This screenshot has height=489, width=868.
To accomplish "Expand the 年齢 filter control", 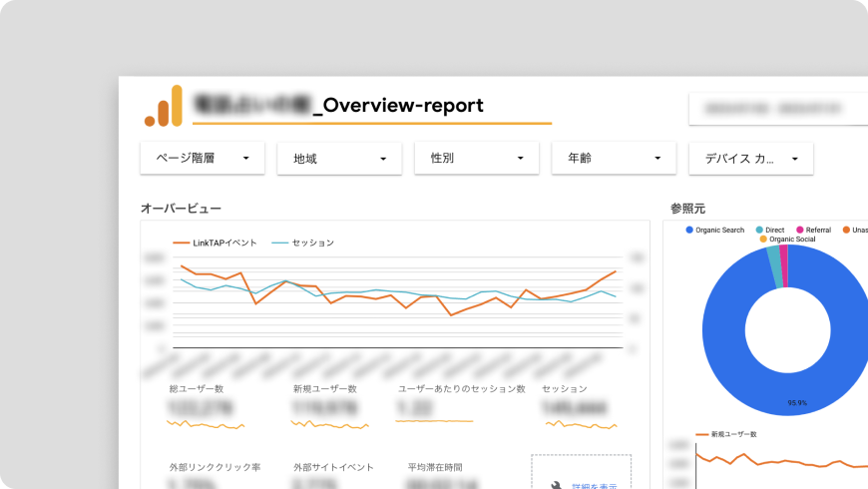I will (614, 159).
